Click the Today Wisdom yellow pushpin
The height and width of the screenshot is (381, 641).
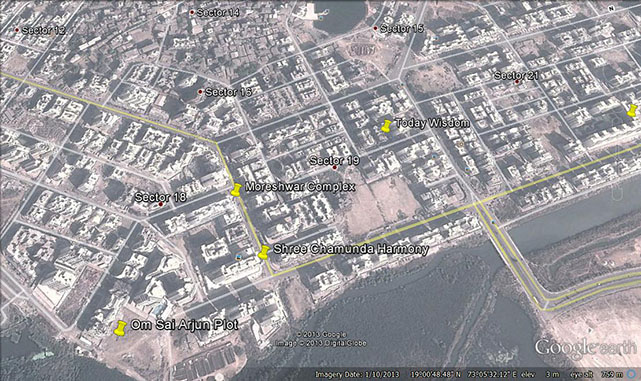coord(386,126)
